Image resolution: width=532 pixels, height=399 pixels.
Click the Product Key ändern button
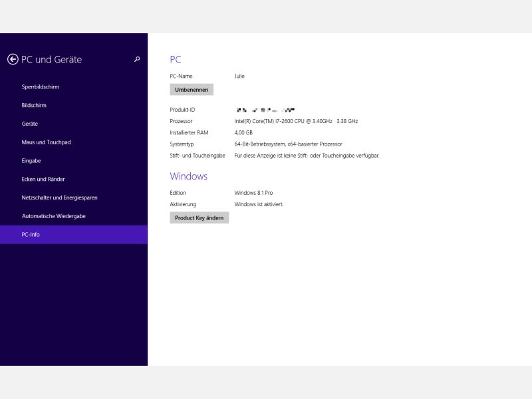(199, 218)
